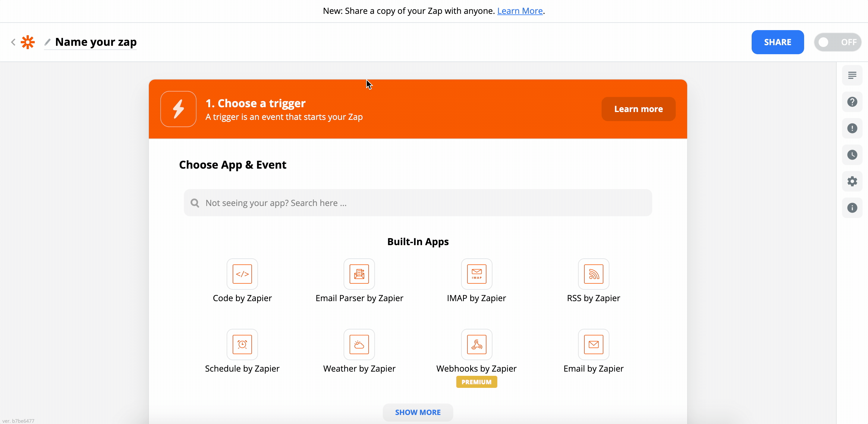Click the search magnifier icon
The width and height of the screenshot is (868, 424).
(195, 203)
